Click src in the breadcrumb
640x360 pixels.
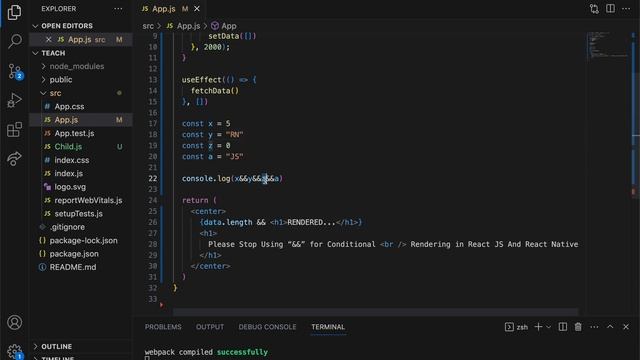(148, 26)
